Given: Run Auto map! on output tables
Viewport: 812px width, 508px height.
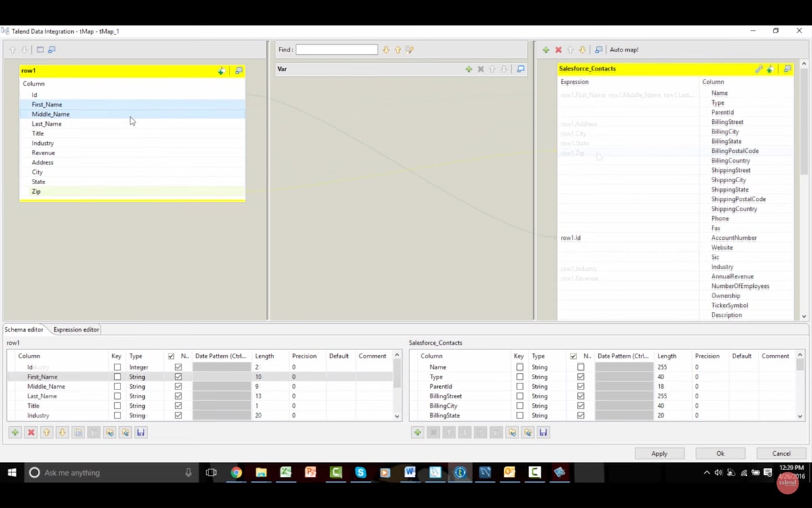Looking at the screenshot, I should [x=624, y=50].
